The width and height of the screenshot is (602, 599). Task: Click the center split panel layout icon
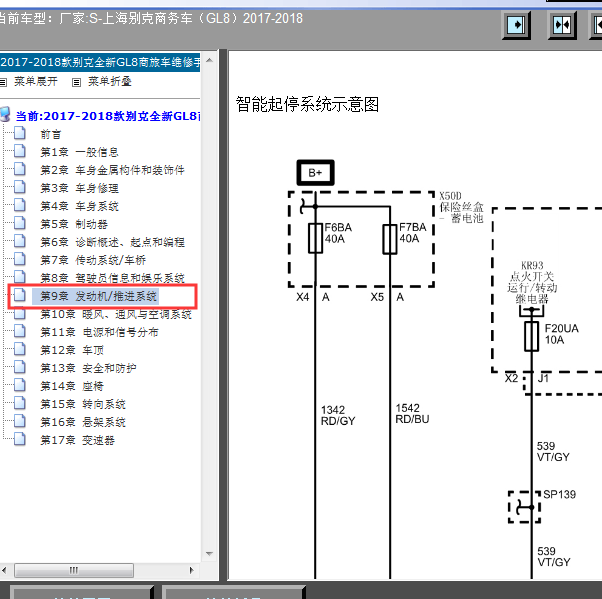pos(562,25)
